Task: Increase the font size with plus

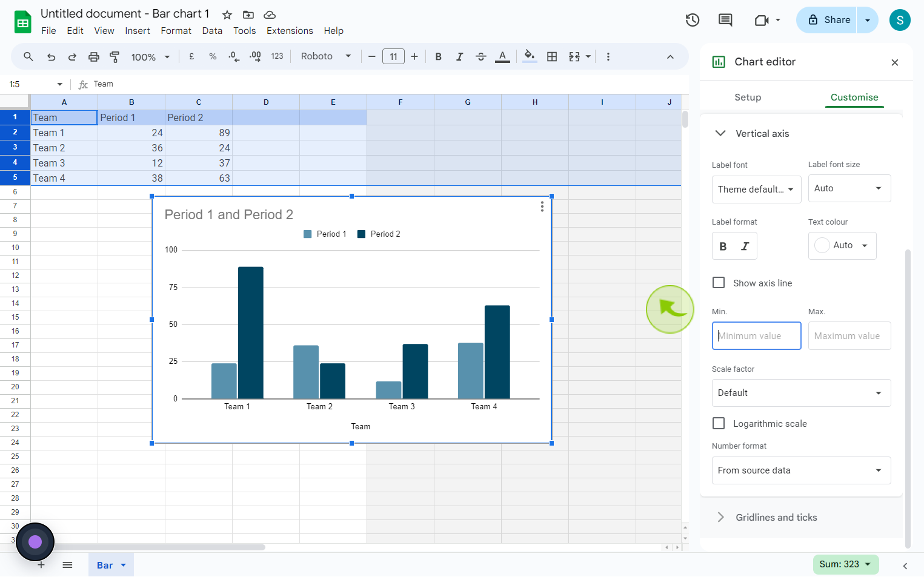Action: (x=414, y=56)
